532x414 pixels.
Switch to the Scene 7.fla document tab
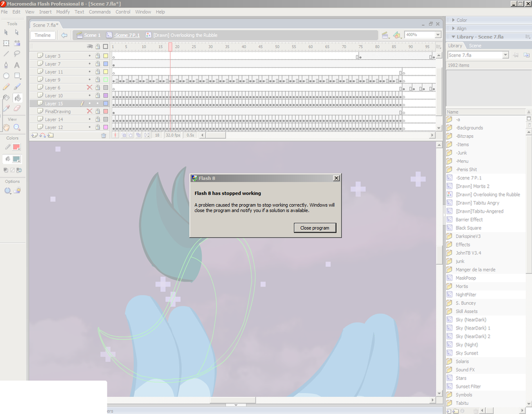(x=46, y=25)
